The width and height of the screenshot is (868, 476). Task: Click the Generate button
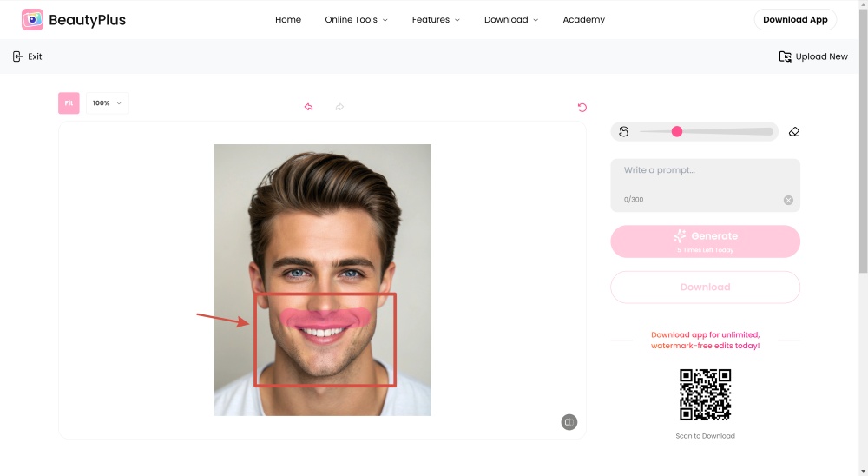click(x=705, y=241)
